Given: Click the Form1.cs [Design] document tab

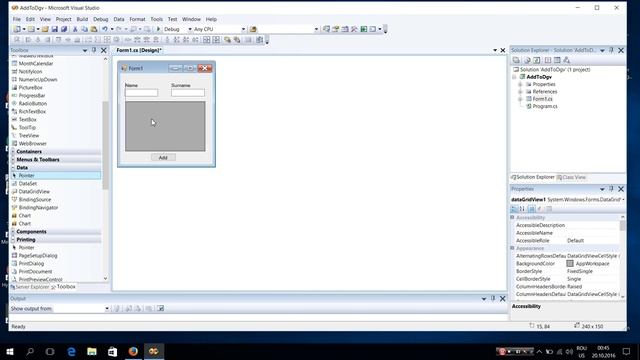Looking at the screenshot, I should (x=139, y=50).
